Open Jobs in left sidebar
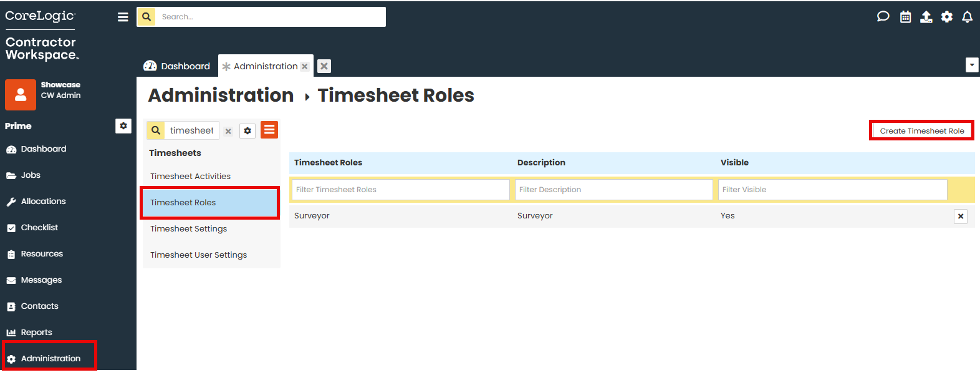 click(31, 175)
